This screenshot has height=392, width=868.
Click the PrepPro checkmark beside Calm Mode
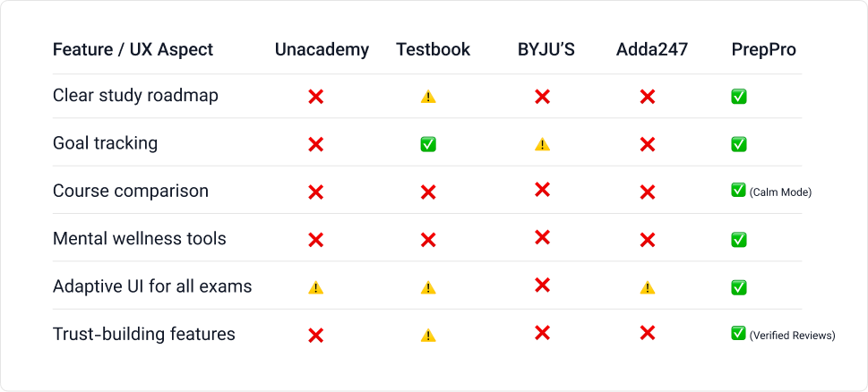pyautogui.click(x=738, y=191)
